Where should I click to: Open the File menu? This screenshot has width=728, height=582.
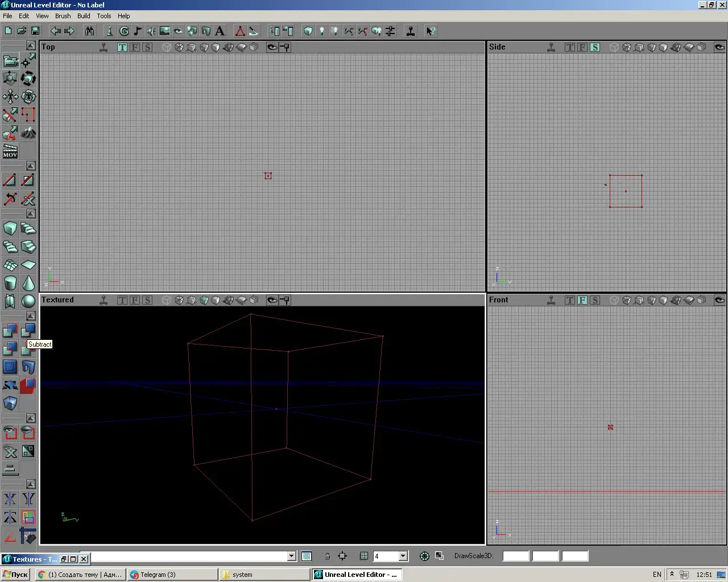point(7,16)
